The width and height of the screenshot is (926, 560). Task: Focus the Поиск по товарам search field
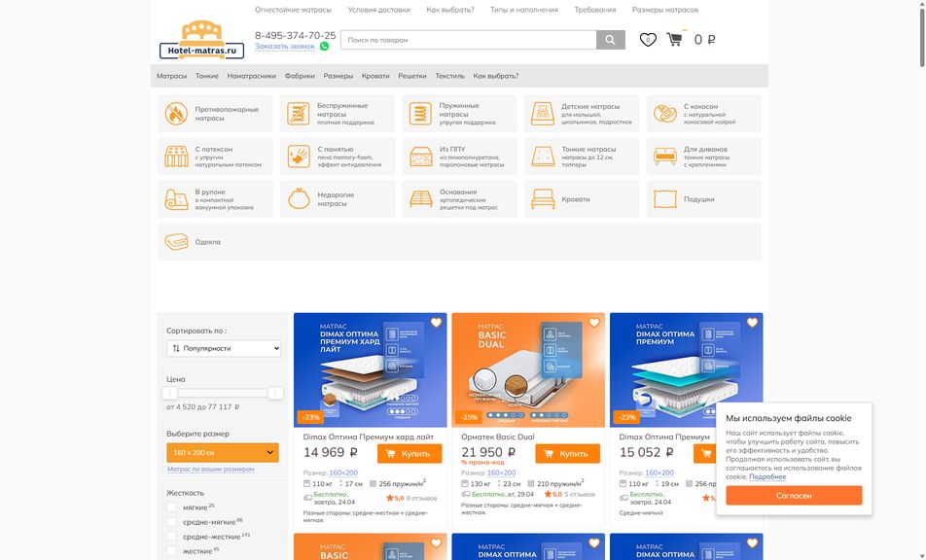click(468, 40)
